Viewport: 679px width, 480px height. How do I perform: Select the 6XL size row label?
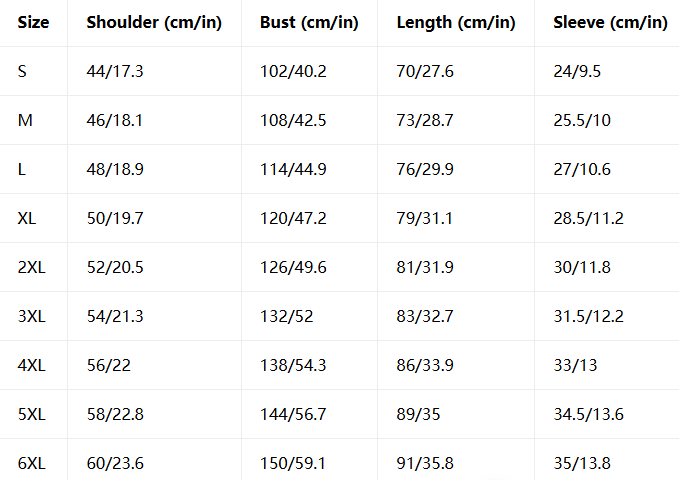click(x=32, y=463)
